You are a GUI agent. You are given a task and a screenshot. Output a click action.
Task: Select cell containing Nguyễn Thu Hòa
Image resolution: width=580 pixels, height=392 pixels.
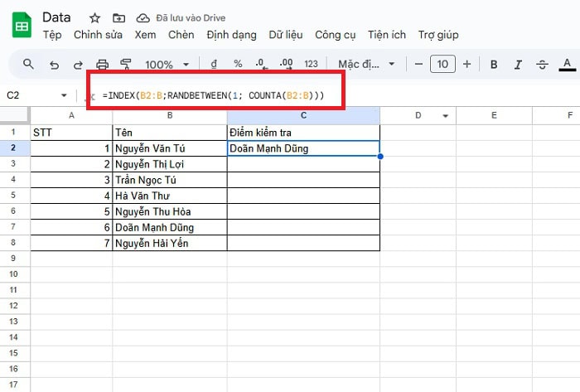coord(169,211)
